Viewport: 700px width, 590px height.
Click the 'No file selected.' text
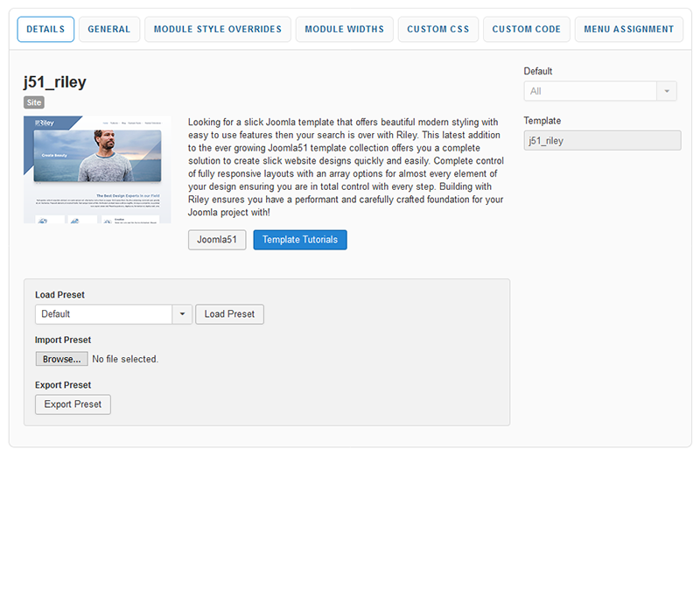point(125,359)
